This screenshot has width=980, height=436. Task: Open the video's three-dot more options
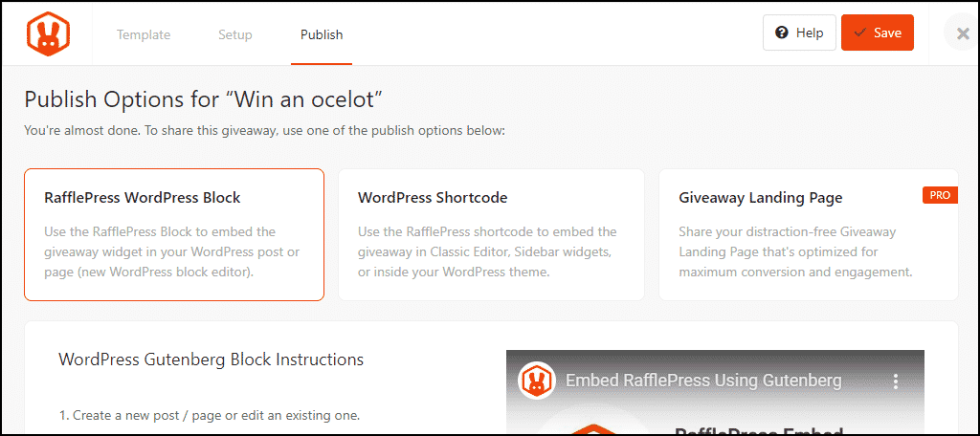tap(895, 381)
